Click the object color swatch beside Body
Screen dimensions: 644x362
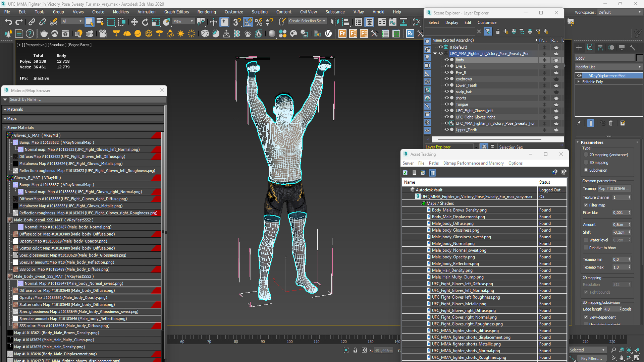[x=639, y=58]
